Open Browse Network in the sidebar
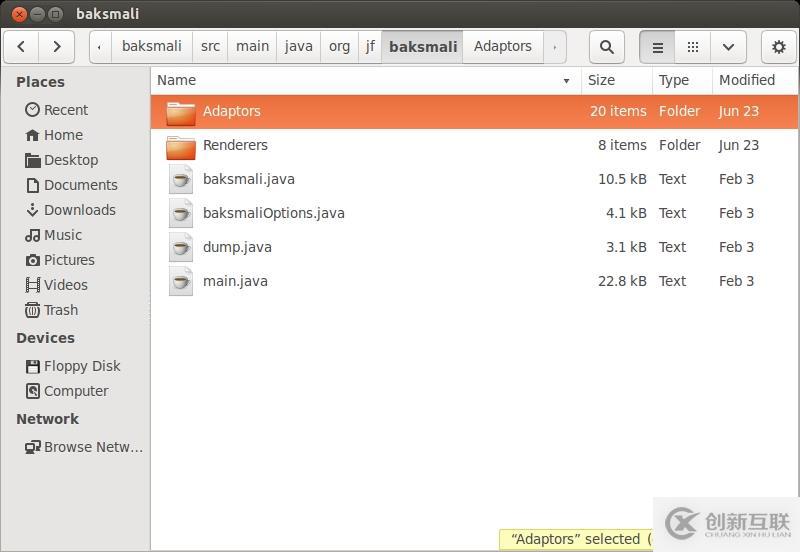This screenshot has height=552, width=800. click(x=93, y=447)
